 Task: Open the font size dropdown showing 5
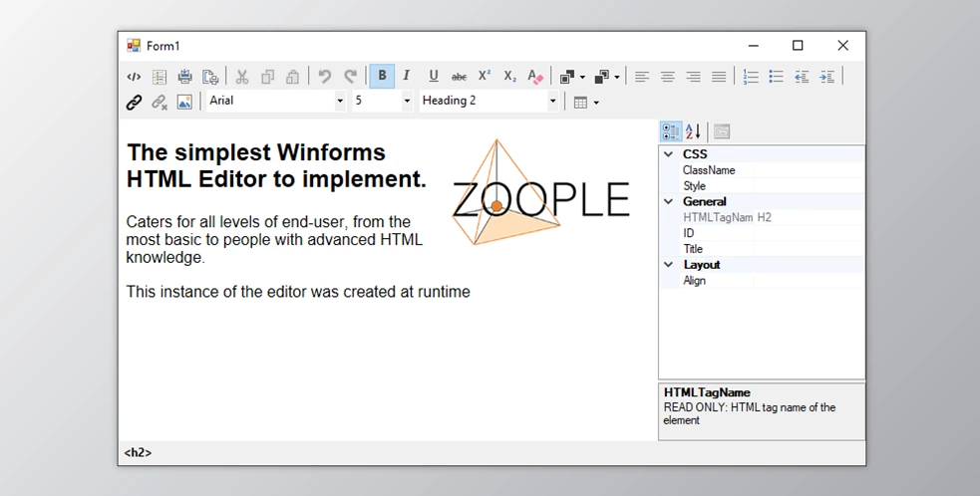tap(407, 102)
